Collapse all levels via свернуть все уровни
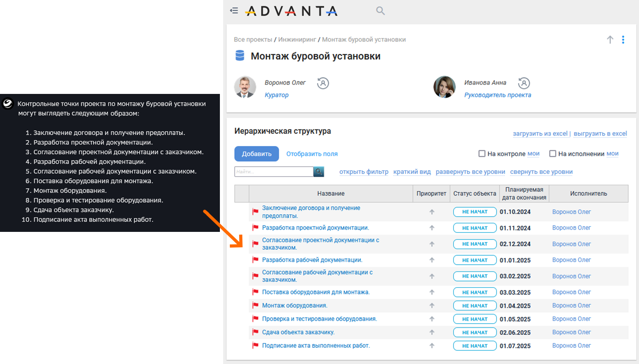The width and height of the screenshot is (639, 364). tap(541, 172)
